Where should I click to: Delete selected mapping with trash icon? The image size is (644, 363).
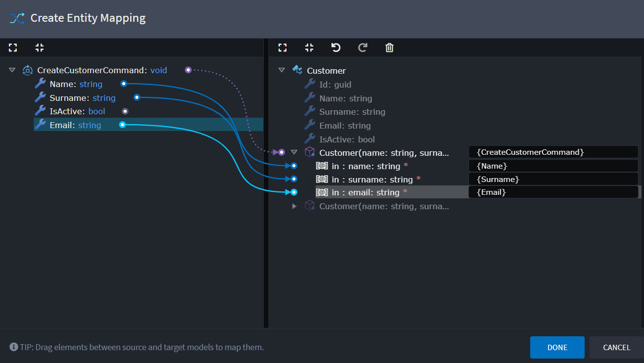389,47
